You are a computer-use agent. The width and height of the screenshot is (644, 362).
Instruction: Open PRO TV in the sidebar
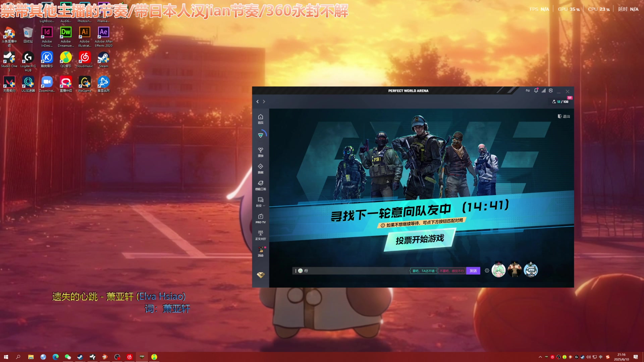pyautogui.click(x=261, y=219)
